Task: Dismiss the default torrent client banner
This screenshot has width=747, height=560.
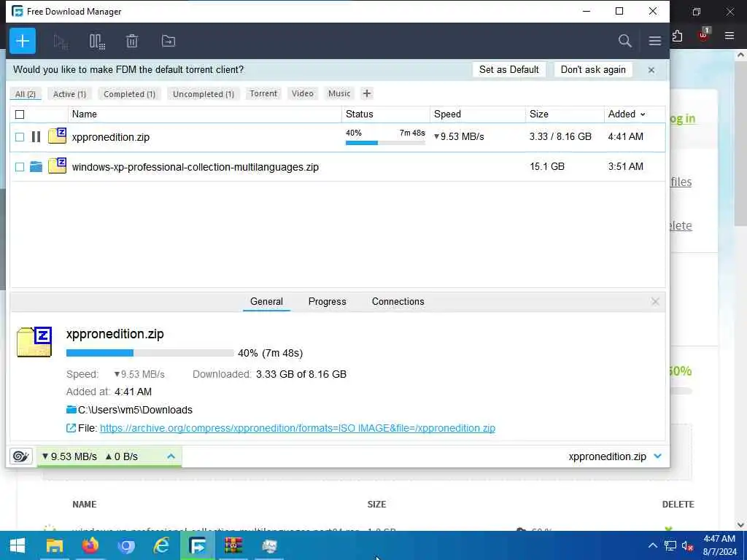Action: click(651, 70)
